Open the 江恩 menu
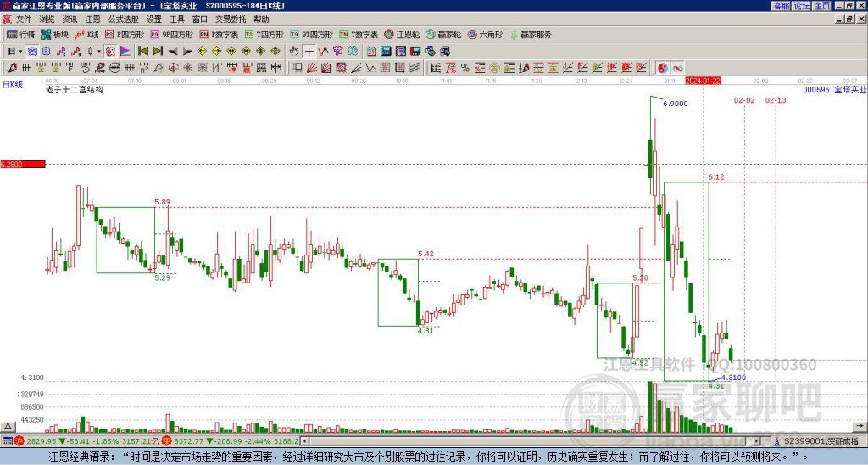 [x=92, y=20]
